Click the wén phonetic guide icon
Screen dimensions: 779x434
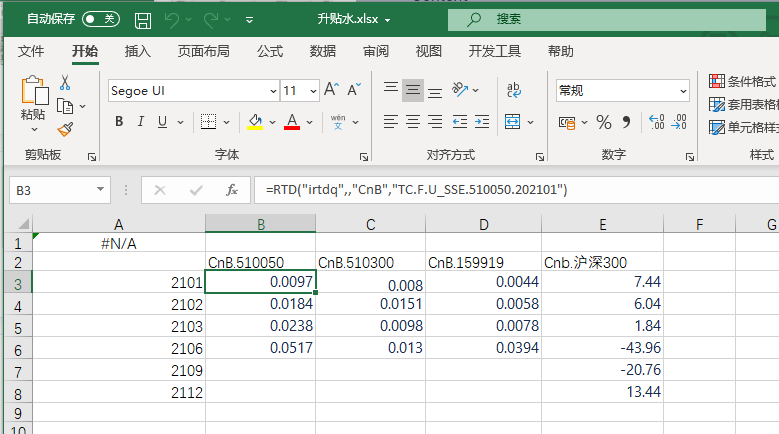click(x=338, y=121)
